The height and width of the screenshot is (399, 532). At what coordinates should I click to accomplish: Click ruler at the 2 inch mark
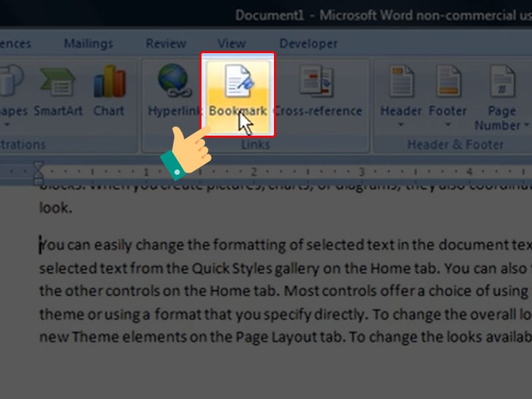[x=254, y=172]
